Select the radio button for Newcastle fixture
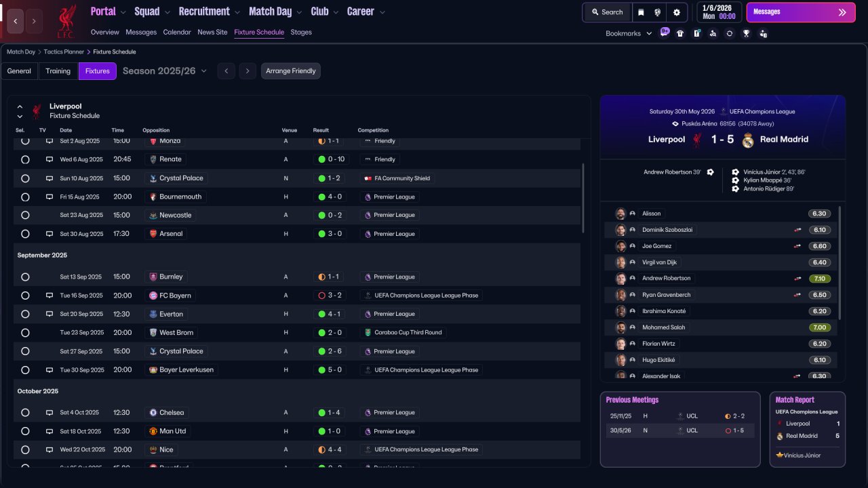This screenshot has height=488, width=868. pyautogui.click(x=25, y=215)
